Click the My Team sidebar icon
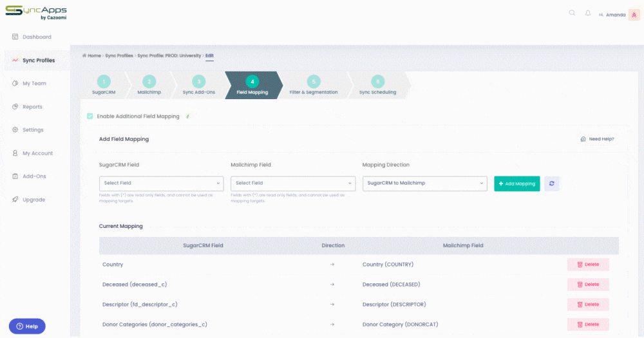 pos(15,83)
